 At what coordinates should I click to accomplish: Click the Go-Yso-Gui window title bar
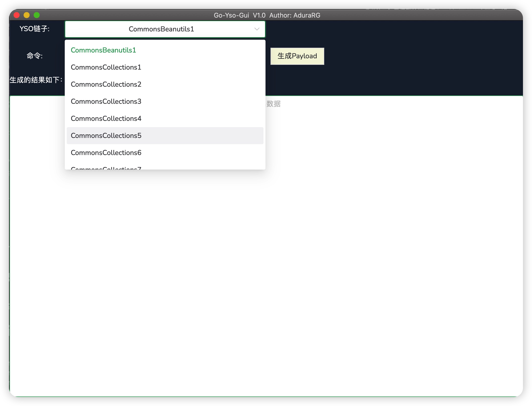(x=267, y=15)
